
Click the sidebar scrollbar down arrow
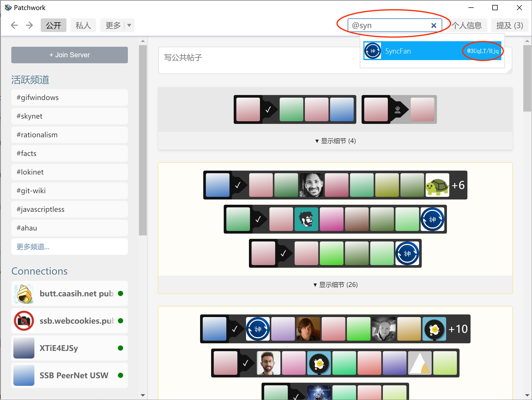pyautogui.click(x=143, y=395)
